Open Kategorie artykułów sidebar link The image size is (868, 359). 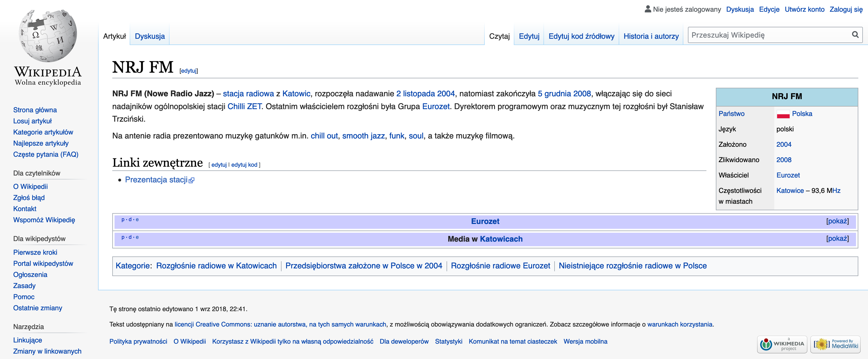(43, 132)
